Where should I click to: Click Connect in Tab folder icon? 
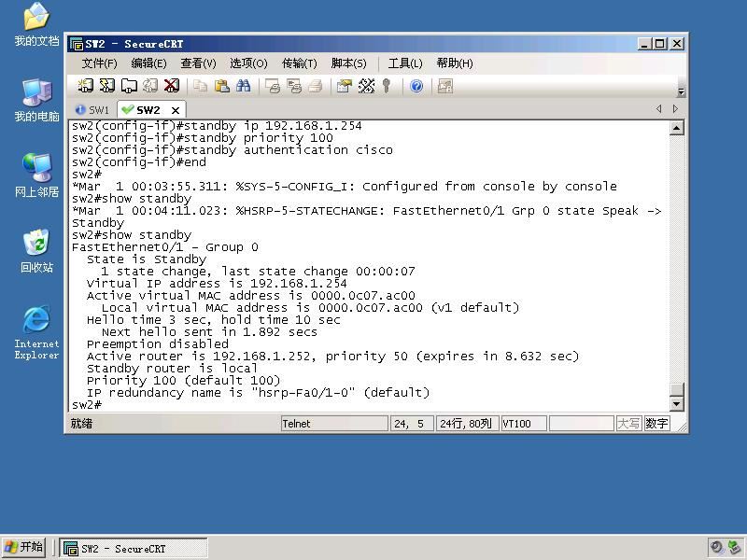(x=129, y=86)
